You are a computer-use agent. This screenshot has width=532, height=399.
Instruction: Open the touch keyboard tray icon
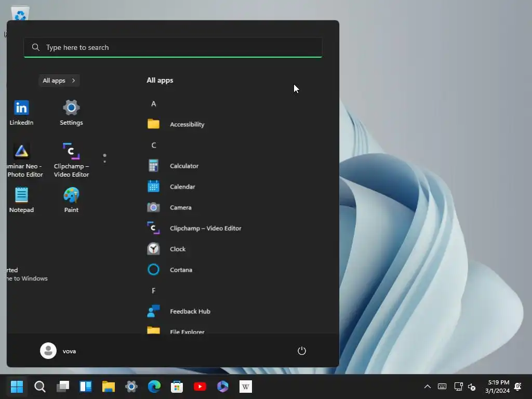click(442, 387)
